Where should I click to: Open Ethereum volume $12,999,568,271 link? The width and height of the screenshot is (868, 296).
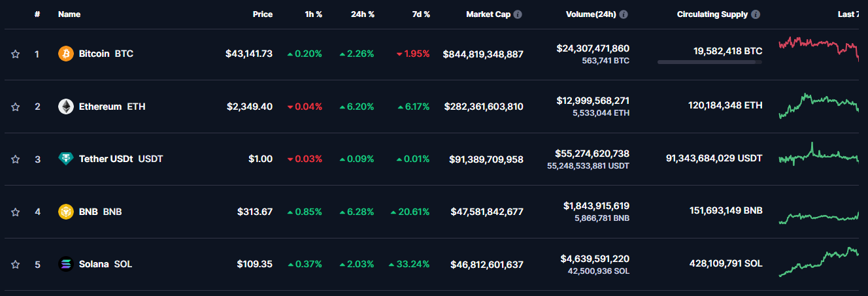click(593, 101)
